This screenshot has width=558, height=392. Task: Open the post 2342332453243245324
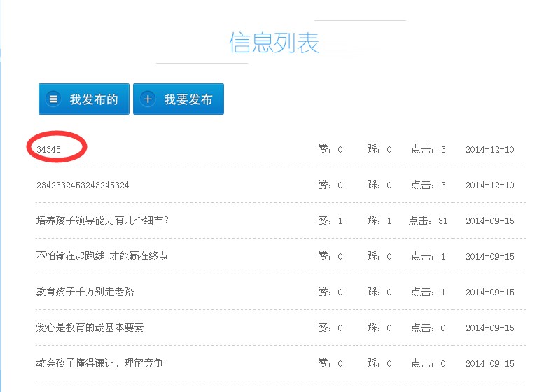[x=83, y=185]
